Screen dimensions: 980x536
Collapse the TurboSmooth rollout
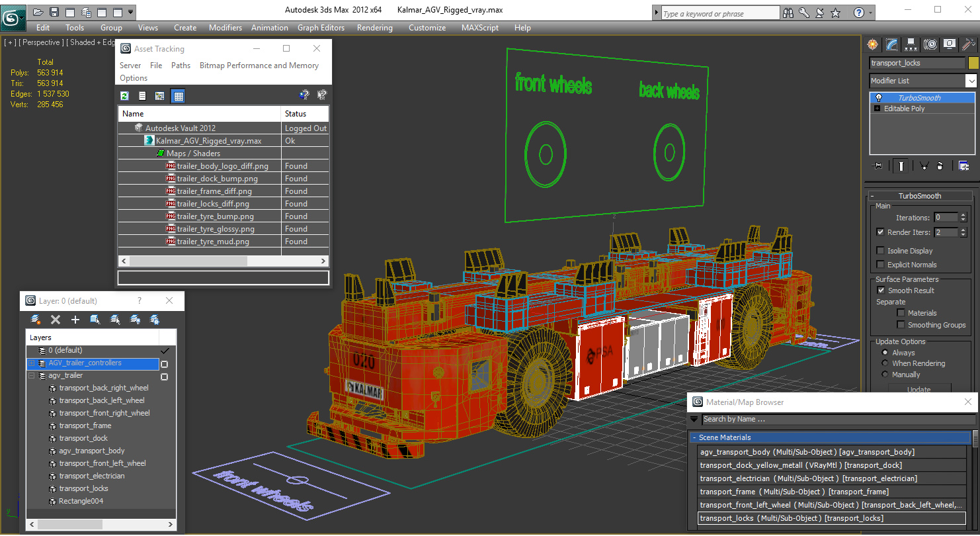pos(872,196)
